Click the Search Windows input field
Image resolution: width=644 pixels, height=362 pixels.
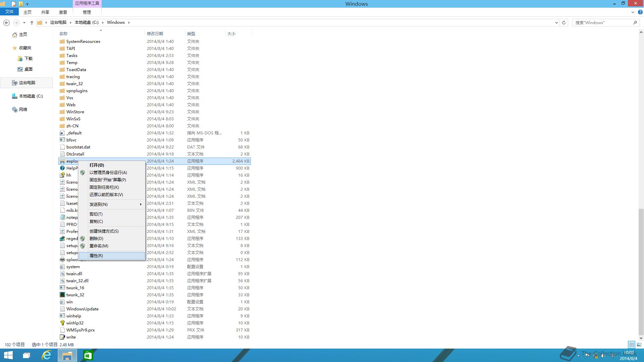(x=602, y=22)
